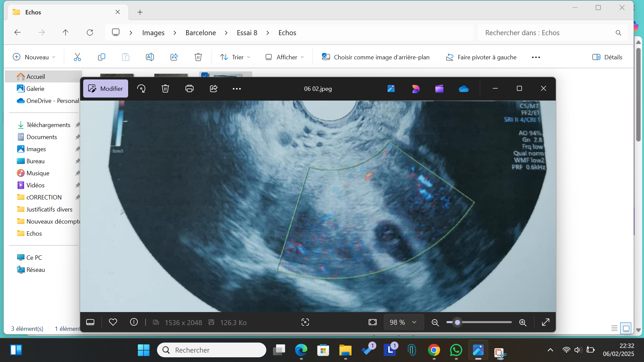
Task: Select Images in the breadcrumb path
Action: point(153,33)
